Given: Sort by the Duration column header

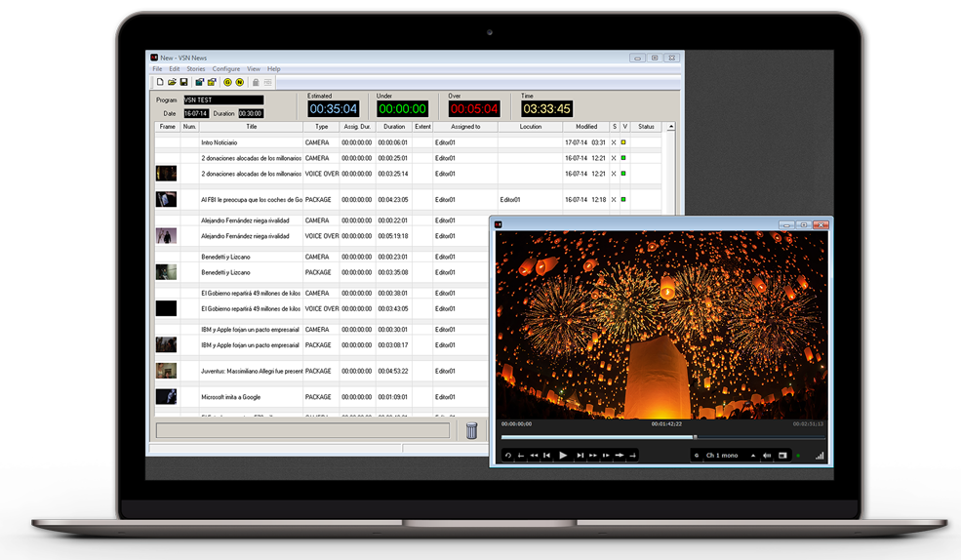Looking at the screenshot, I should tap(394, 127).
